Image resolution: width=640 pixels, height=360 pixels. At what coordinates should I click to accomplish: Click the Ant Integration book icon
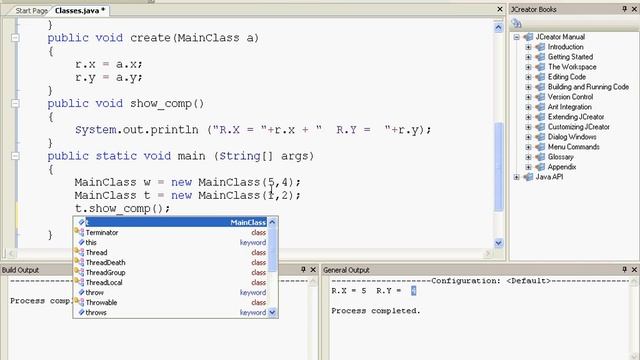(540, 107)
